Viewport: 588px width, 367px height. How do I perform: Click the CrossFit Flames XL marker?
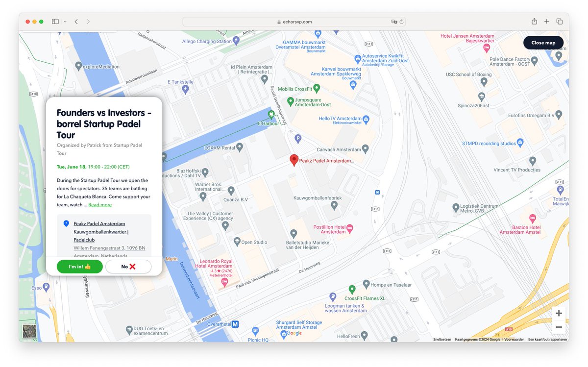click(352, 290)
